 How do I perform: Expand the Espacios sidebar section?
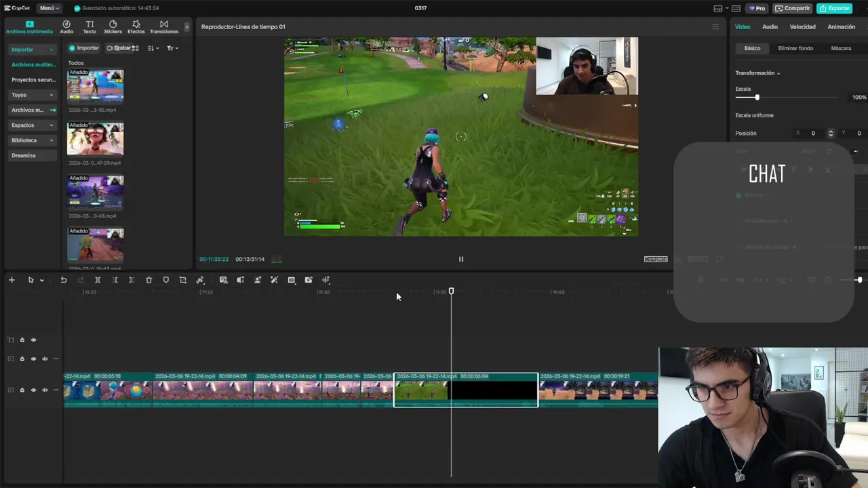coord(52,125)
